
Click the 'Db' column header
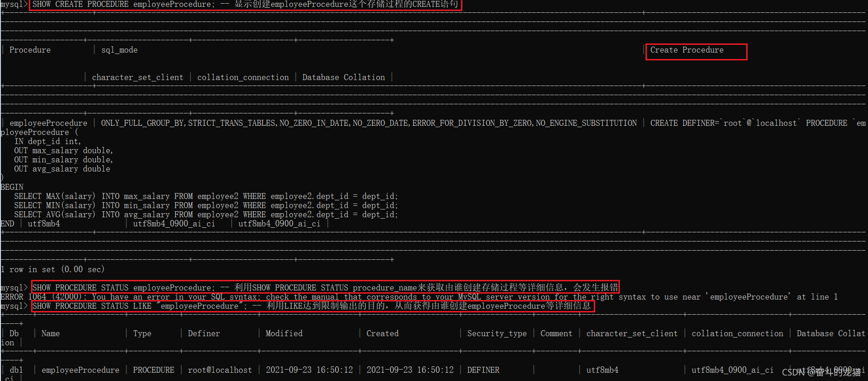(x=14, y=333)
